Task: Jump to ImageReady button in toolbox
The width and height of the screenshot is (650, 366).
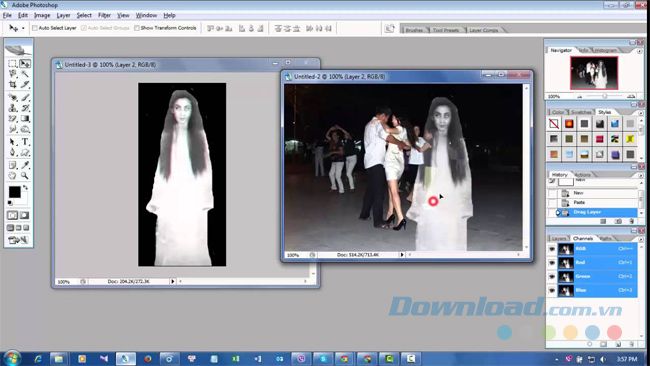Action: coord(18,240)
